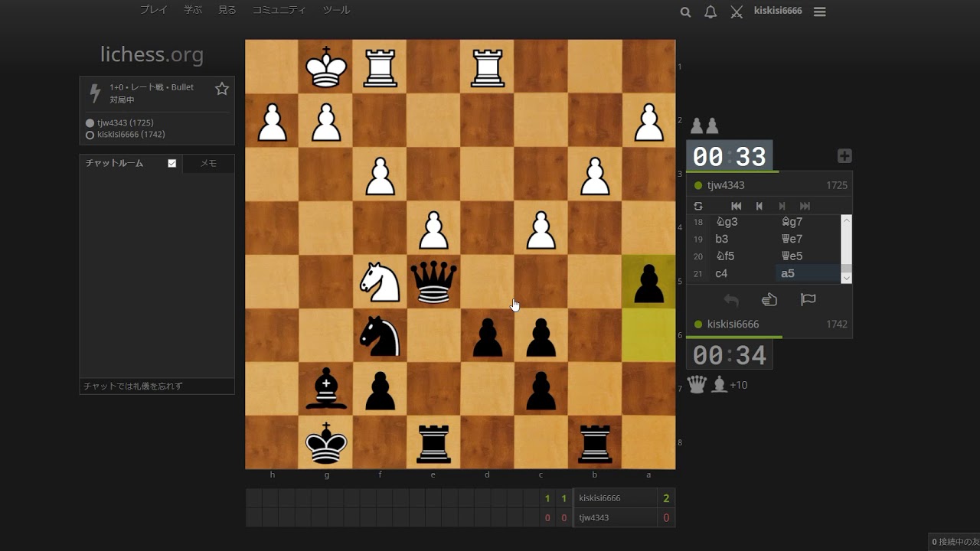
Task: Click the chat message input field
Action: click(157, 386)
